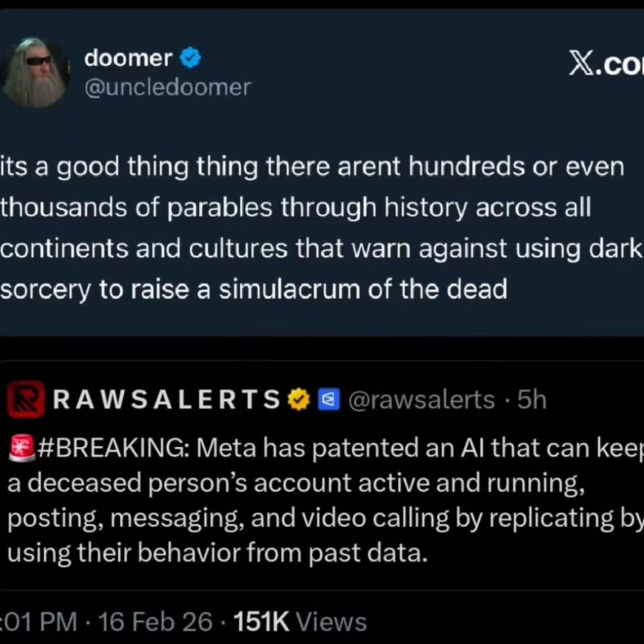The height and width of the screenshot is (644, 644).
Task: Click the 5h timestamp on quoted post
Action: [532, 399]
